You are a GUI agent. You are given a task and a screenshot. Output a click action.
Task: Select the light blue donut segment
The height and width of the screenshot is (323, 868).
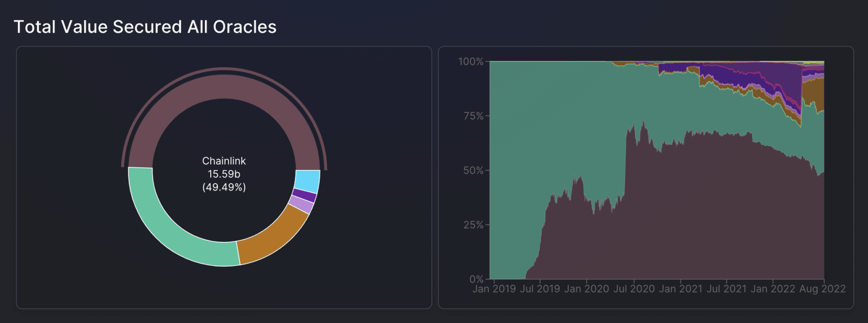pos(307,181)
